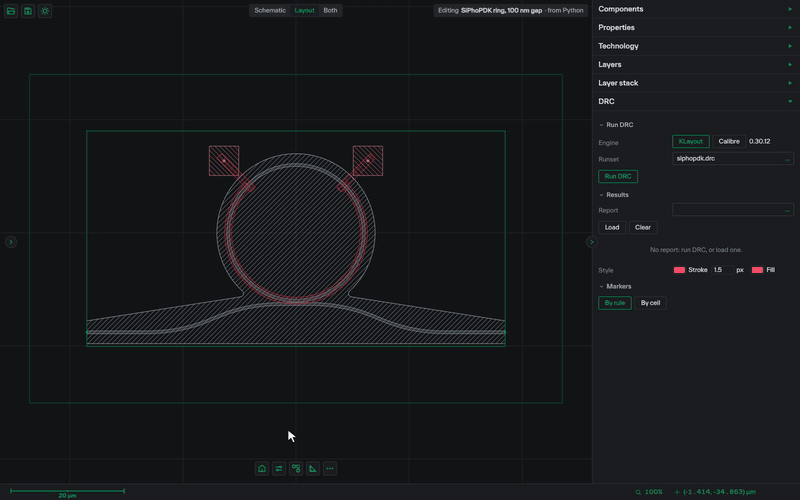
Task: Collapse the Results subsection
Action: pyautogui.click(x=614, y=195)
